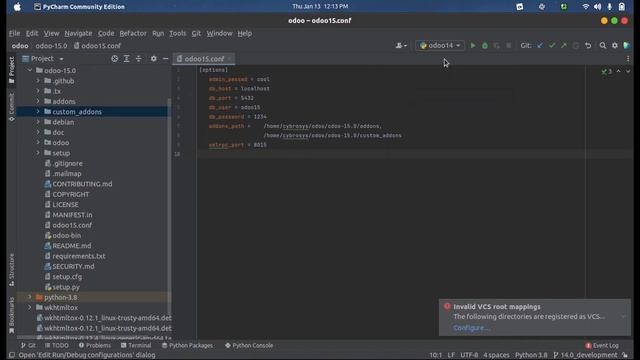Toggle the Structure side tool button
The image size is (640, 360).
11,269
